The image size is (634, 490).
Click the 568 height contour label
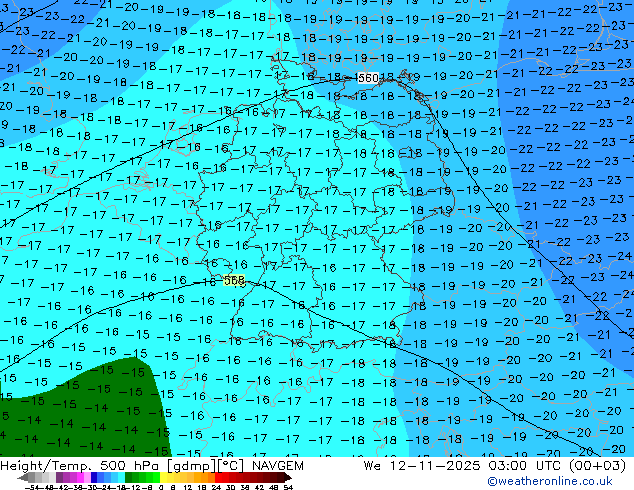(234, 280)
